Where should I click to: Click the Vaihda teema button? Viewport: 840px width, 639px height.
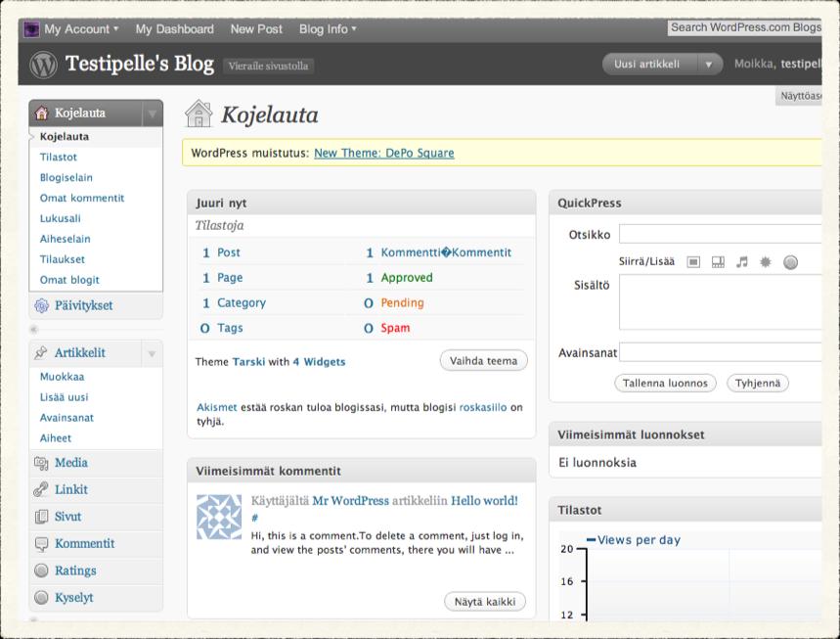coord(484,361)
